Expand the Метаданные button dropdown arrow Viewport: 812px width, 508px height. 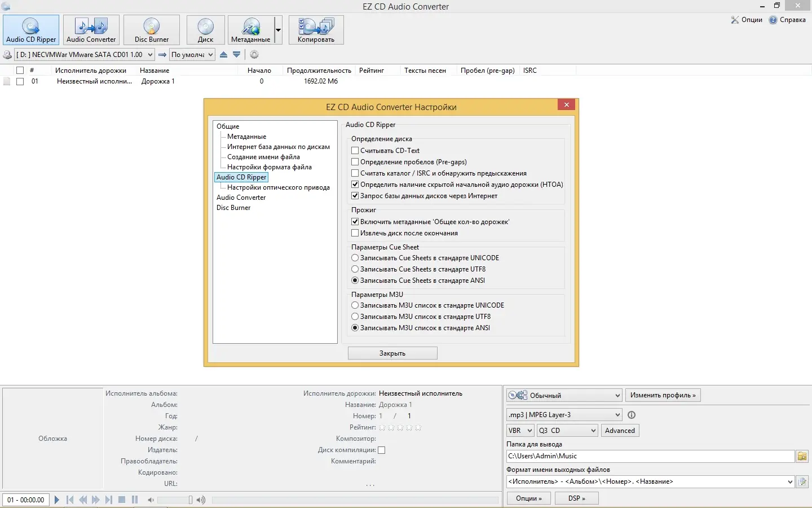coord(278,30)
